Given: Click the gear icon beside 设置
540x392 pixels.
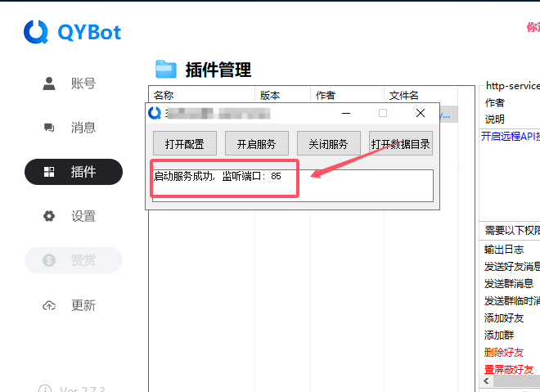Looking at the screenshot, I should pyautogui.click(x=49, y=216).
